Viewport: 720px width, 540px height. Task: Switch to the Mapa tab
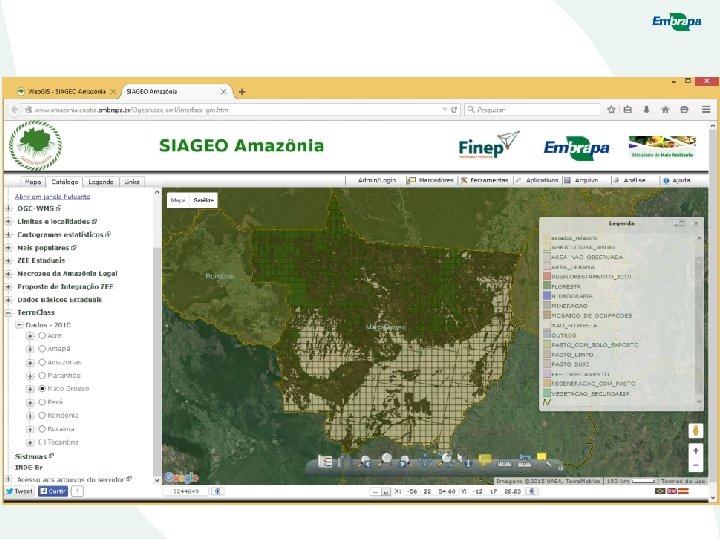pyautogui.click(x=33, y=182)
